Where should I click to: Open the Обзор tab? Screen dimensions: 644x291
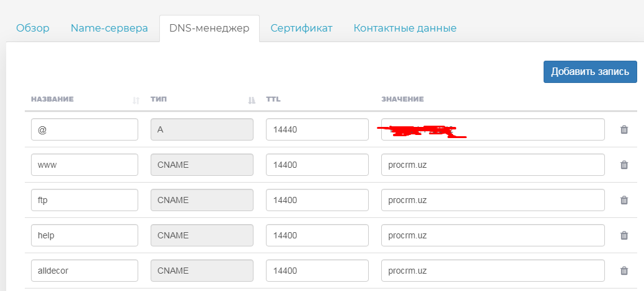33,28
